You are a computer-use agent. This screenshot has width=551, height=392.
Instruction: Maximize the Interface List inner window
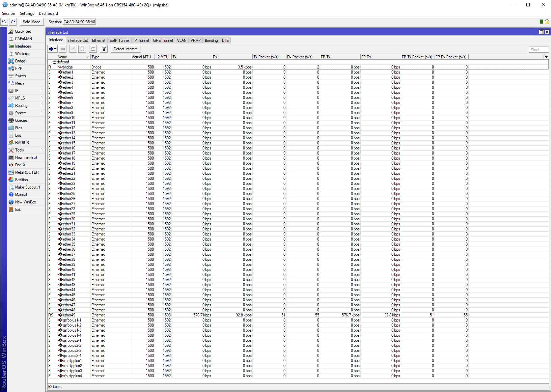[x=541, y=32]
